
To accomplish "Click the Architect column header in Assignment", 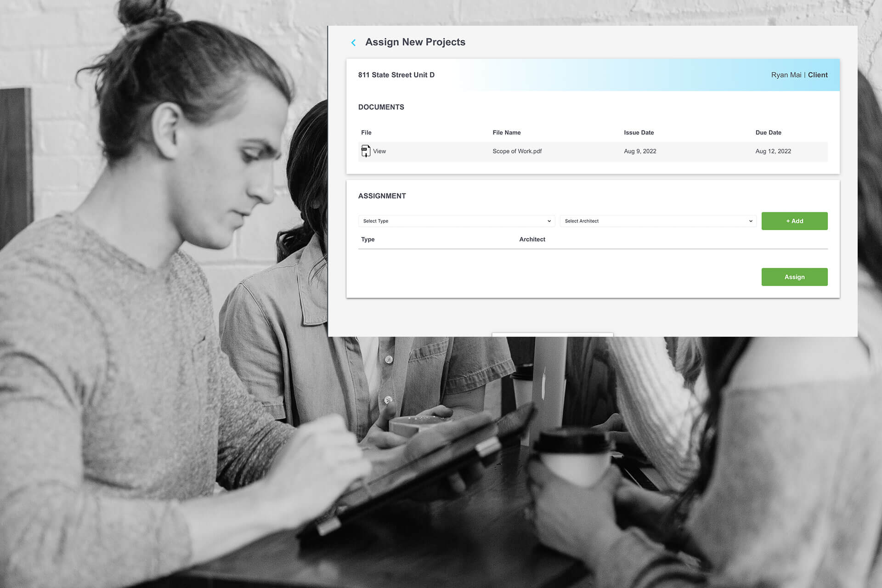I will (x=532, y=239).
